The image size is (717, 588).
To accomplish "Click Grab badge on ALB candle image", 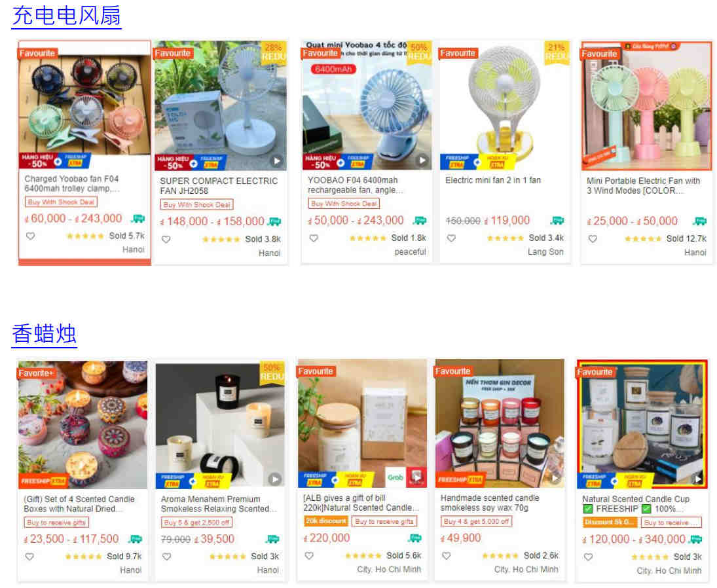I will pos(395,477).
